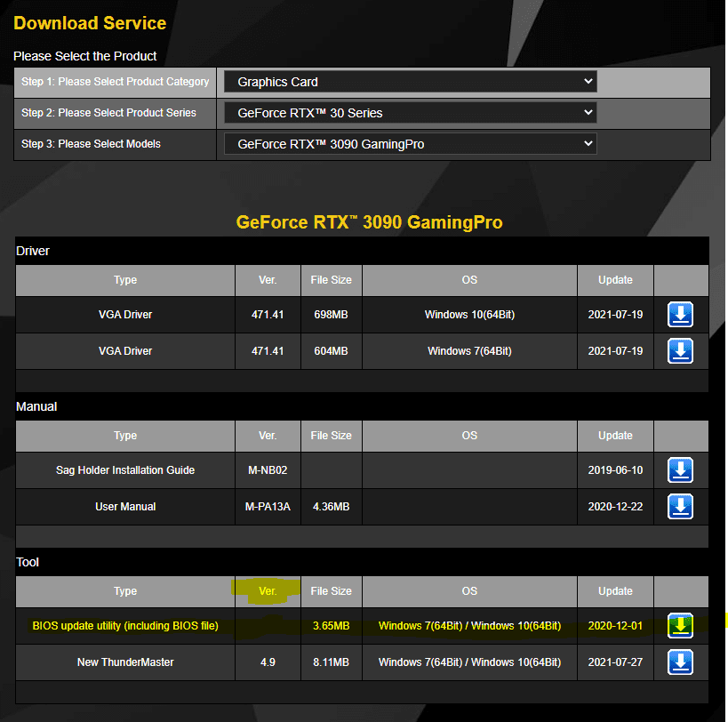This screenshot has height=722, width=728.
Task: Click 'Step 1: Please Select Product Category' label
Action: 116,82
